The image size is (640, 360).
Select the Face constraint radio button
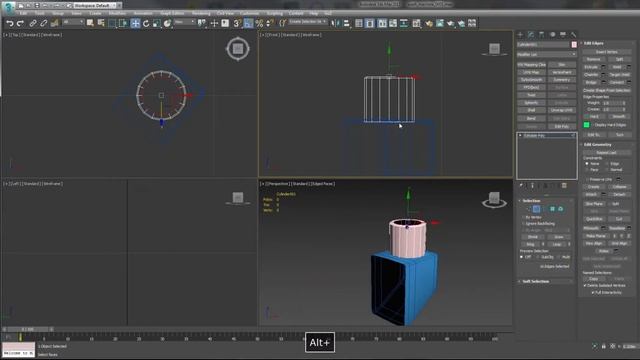click(x=587, y=169)
